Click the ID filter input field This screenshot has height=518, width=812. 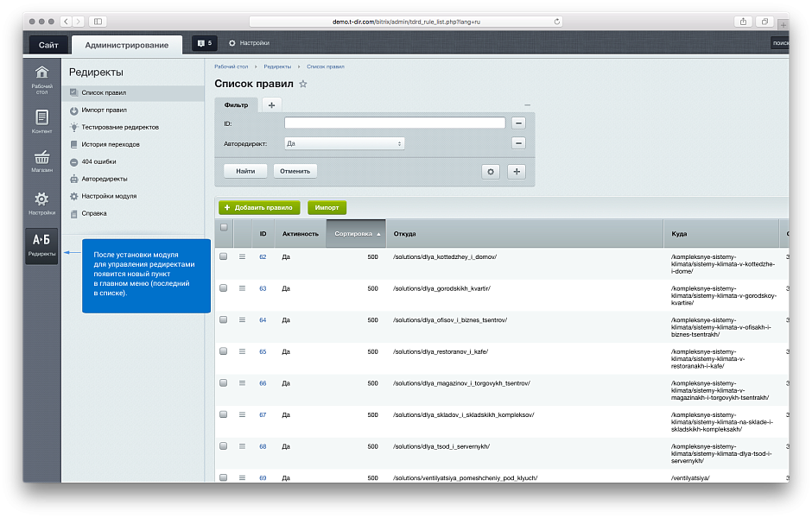395,123
